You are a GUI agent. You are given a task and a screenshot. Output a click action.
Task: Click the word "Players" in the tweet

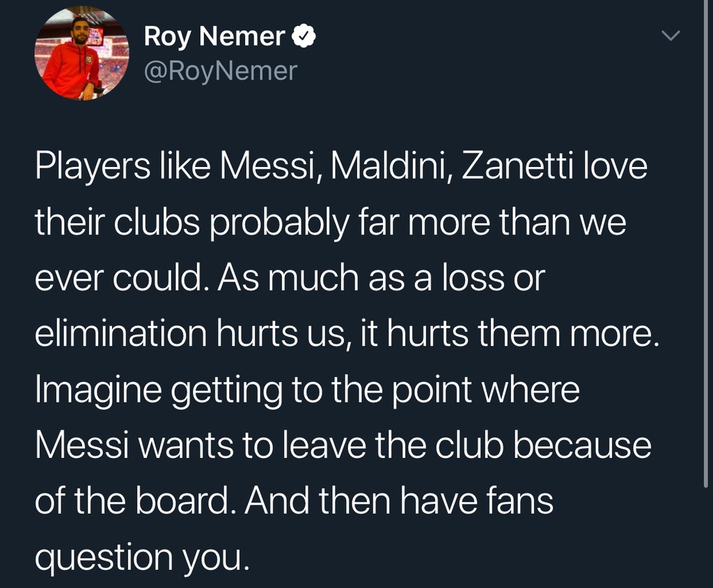coord(93,167)
